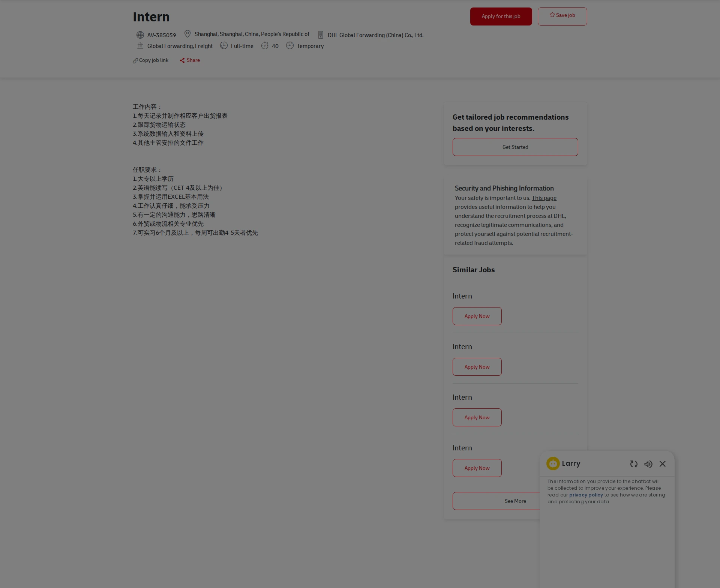The height and width of the screenshot is (588, 720).
Task: Click DHL Global Forwarding (China) Co., Ltd. text
Action: point(375,35)
